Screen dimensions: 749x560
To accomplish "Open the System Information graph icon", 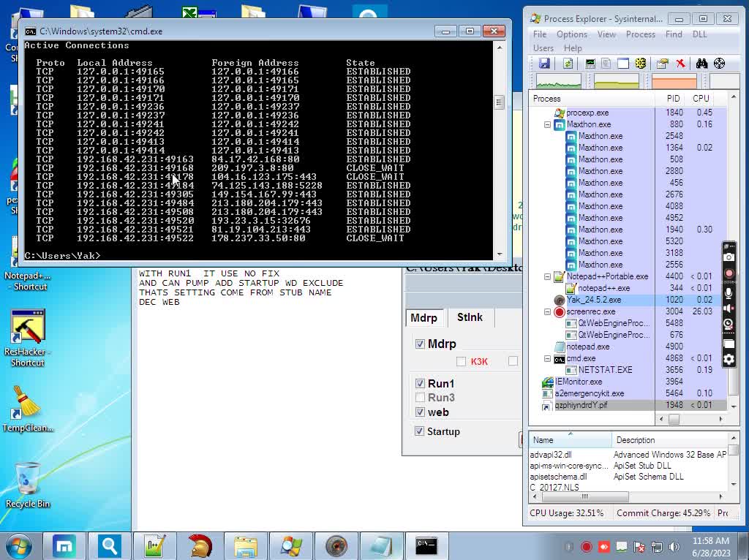I will click(590, 64).
